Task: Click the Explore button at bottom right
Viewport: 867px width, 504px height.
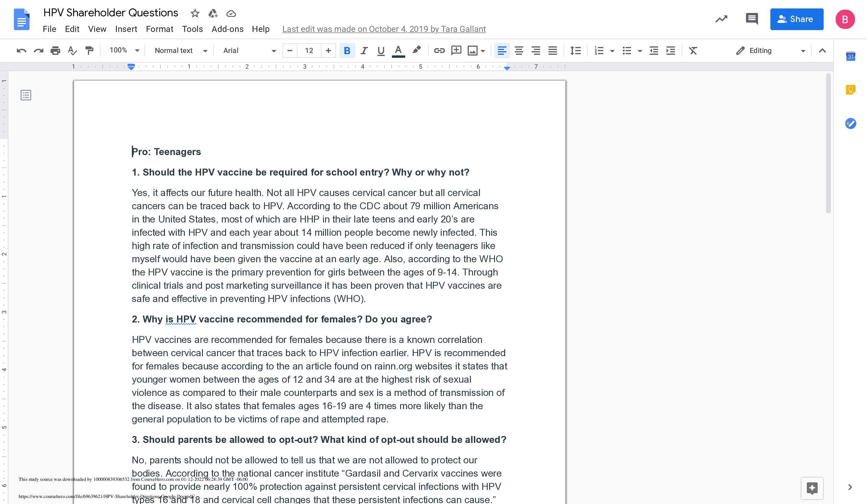Action: click(812, 488)
